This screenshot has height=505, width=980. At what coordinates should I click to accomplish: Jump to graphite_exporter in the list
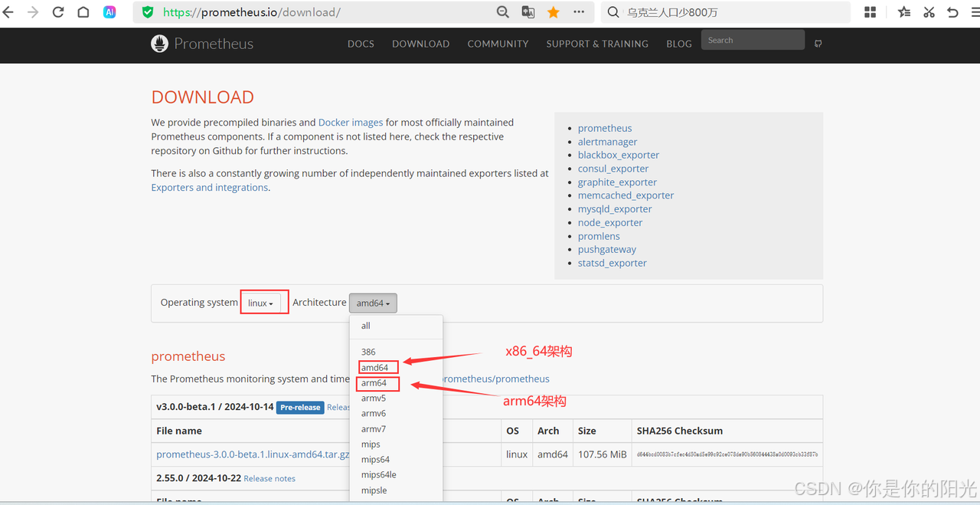[617, 182]
